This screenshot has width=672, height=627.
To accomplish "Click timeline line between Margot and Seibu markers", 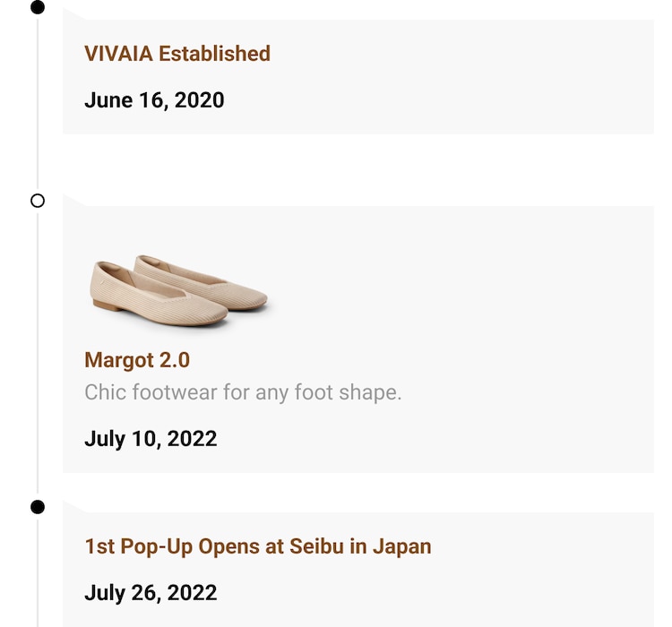I will pos(38,358).
